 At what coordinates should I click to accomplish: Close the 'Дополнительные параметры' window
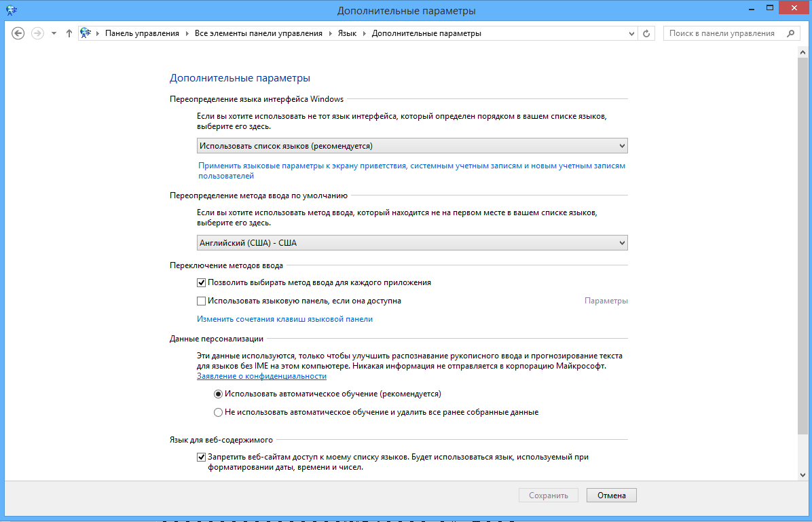794,8
